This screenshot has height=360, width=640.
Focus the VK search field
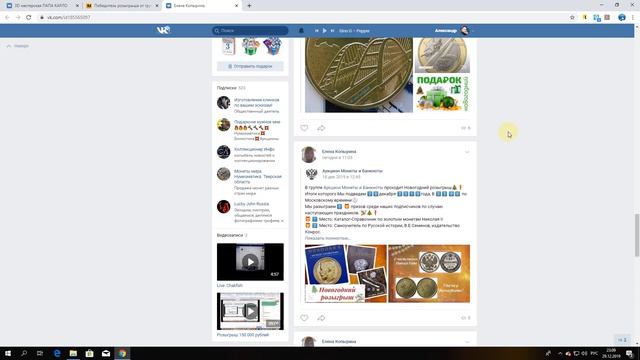click(x=250, y=31)
